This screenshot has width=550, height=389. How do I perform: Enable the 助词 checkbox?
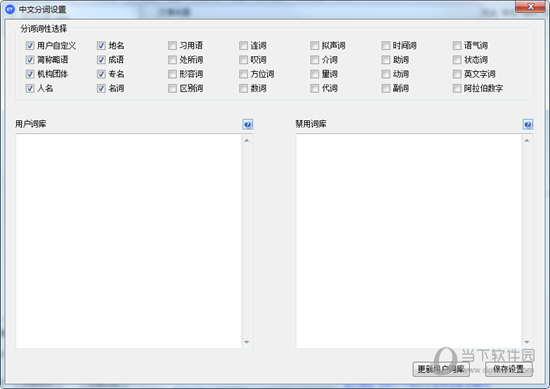(386, 60)
